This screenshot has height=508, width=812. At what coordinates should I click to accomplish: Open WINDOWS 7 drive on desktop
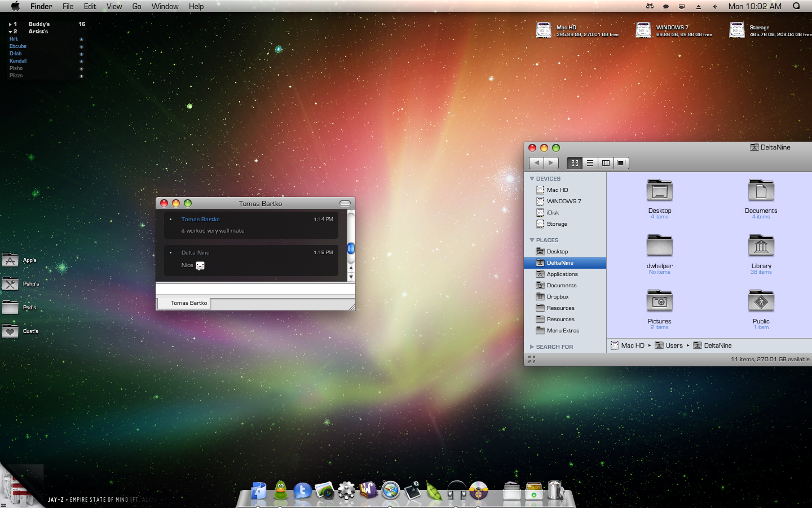pos(643,30)
